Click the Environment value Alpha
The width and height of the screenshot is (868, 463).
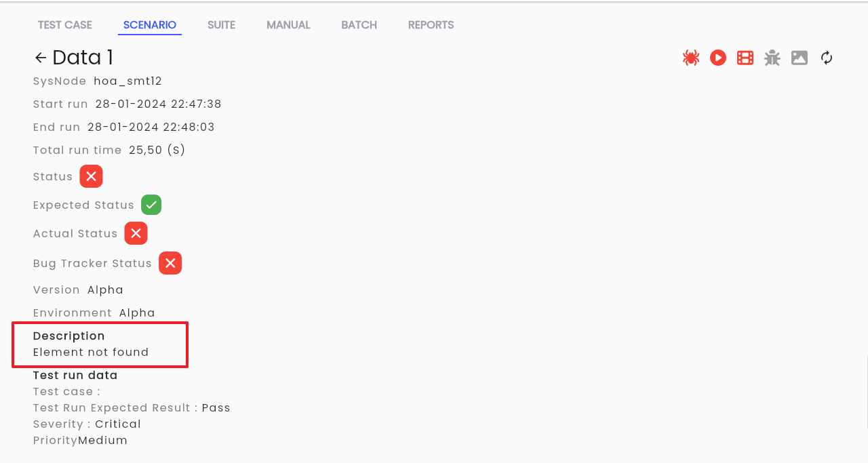point(138,313)
